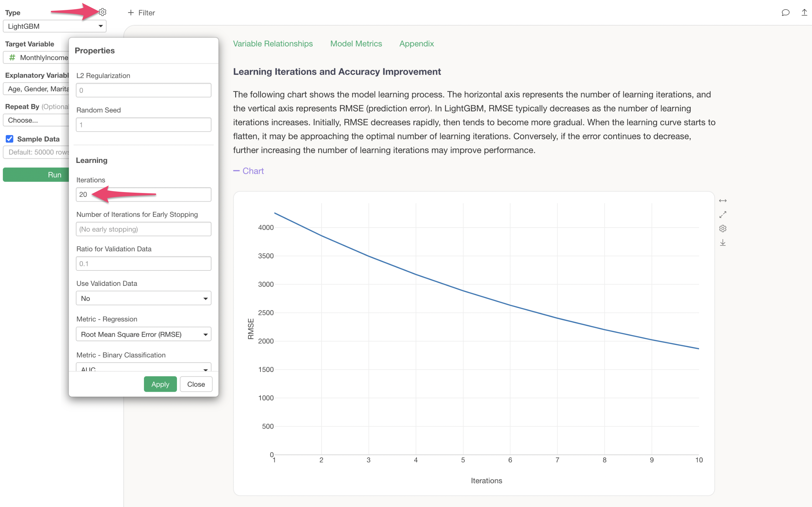The image size is (812, 507).
Task: Switch to the Variable Relationships tab
Action: pos(273,44)
